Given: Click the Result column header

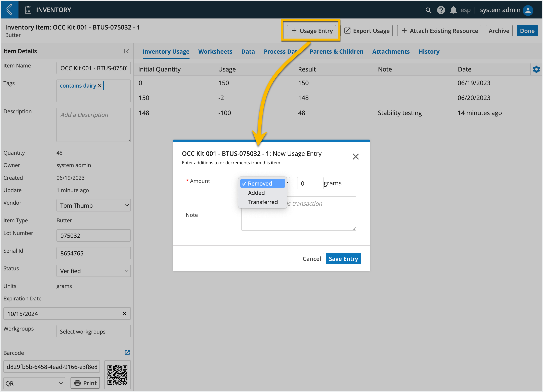Looking at the screenshot, I should [x=307, y=69].
